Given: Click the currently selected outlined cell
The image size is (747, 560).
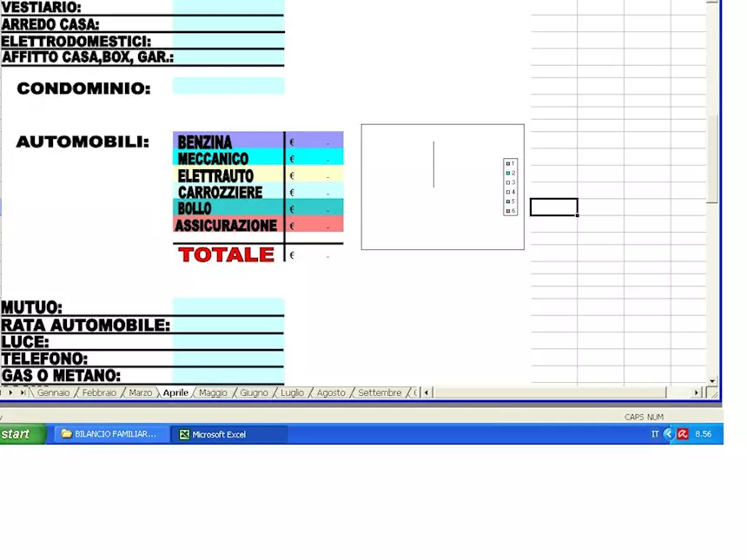Looking at the screenshot, I should [554, 208].
